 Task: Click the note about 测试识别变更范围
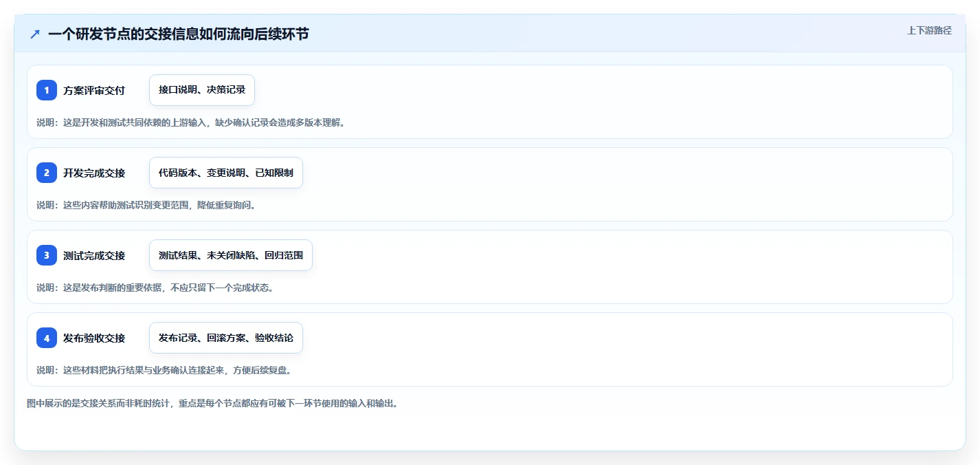[146, 205]
